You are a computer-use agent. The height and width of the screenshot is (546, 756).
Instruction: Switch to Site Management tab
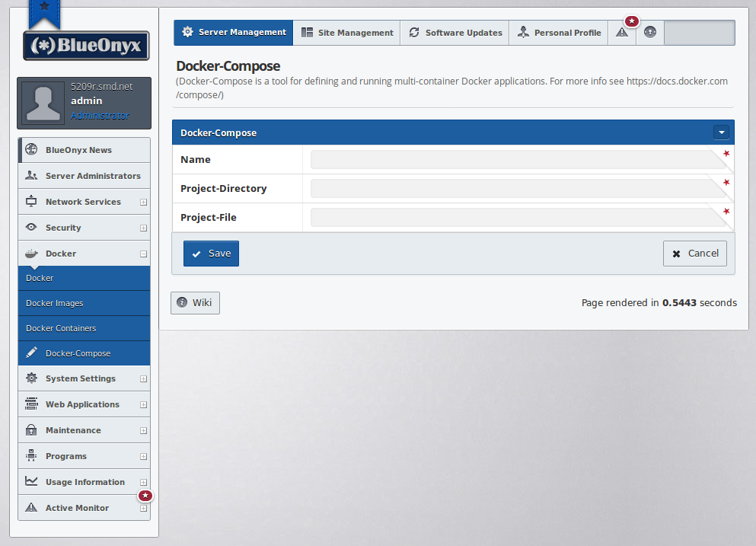[x=346, y=32]
